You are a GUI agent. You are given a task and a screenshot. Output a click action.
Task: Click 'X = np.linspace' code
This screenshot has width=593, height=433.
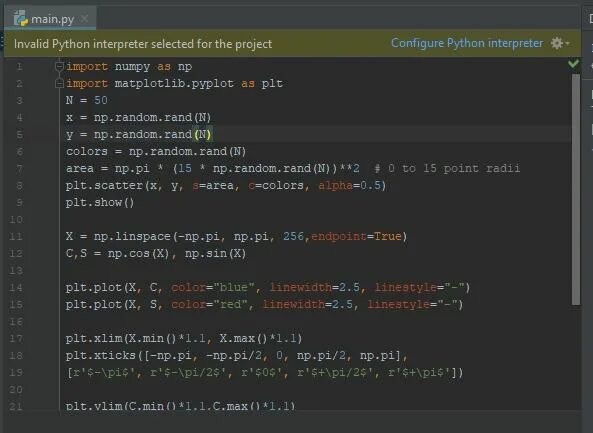click(x=118, y=237)
